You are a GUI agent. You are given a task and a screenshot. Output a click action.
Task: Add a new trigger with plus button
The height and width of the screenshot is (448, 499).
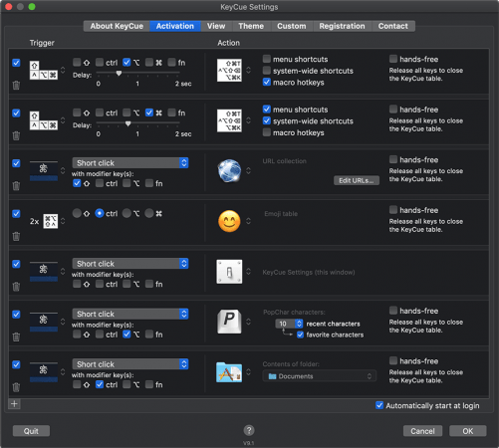[x=14, y=404]
